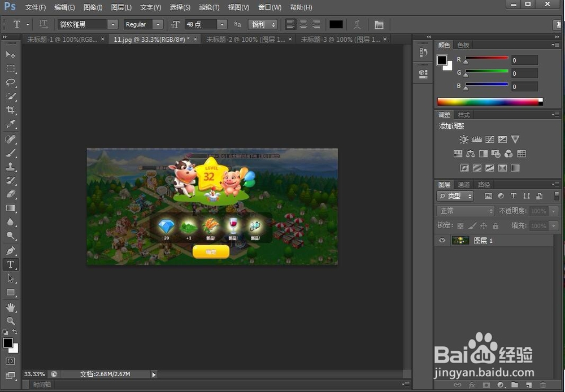Open the 文件(F) menu
This screenshot has height=392, width=565.
pyautogui.click(x=36, y=7)
